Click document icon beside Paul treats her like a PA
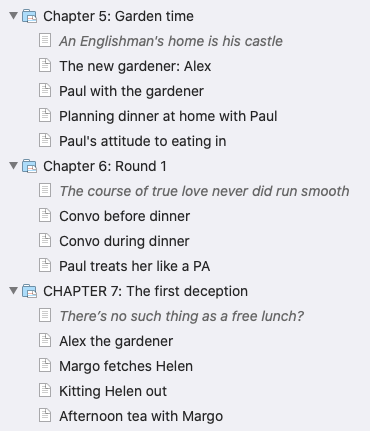Screen dimensions: 370x431 [x=45, y=266]
